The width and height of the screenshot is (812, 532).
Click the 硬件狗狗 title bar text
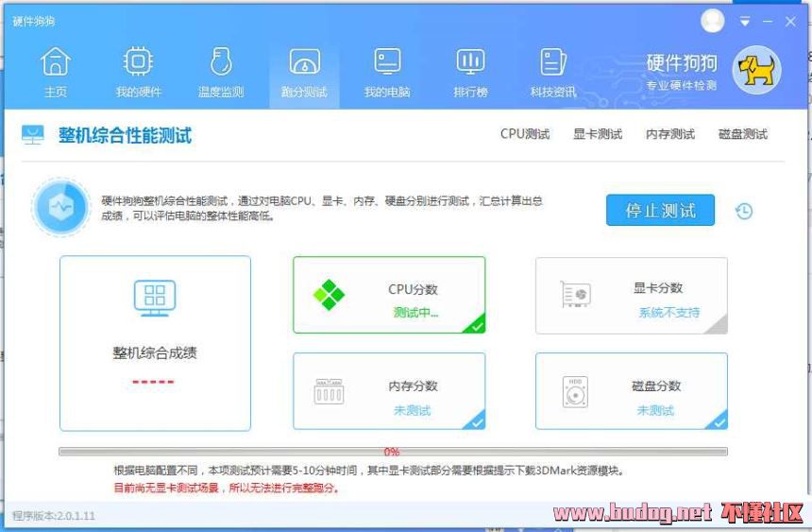[x=34, y=21]
